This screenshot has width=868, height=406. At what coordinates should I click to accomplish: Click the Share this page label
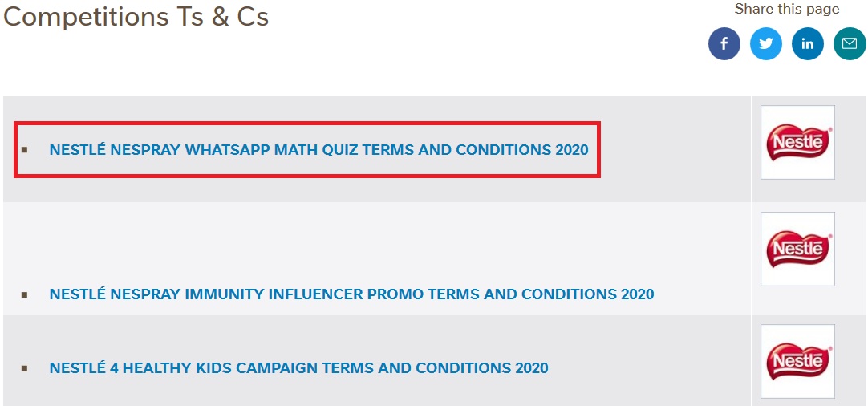786,10
